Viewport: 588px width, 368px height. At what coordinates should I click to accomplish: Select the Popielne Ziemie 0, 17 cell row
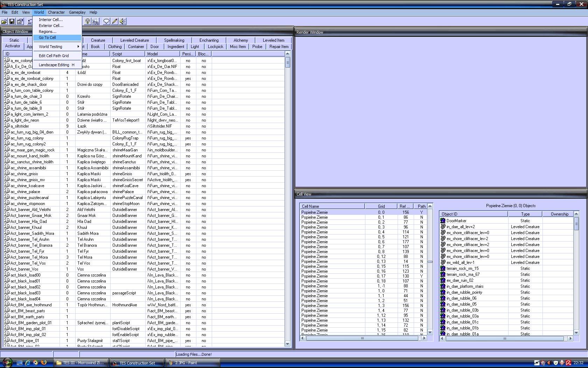click(363, 276)
